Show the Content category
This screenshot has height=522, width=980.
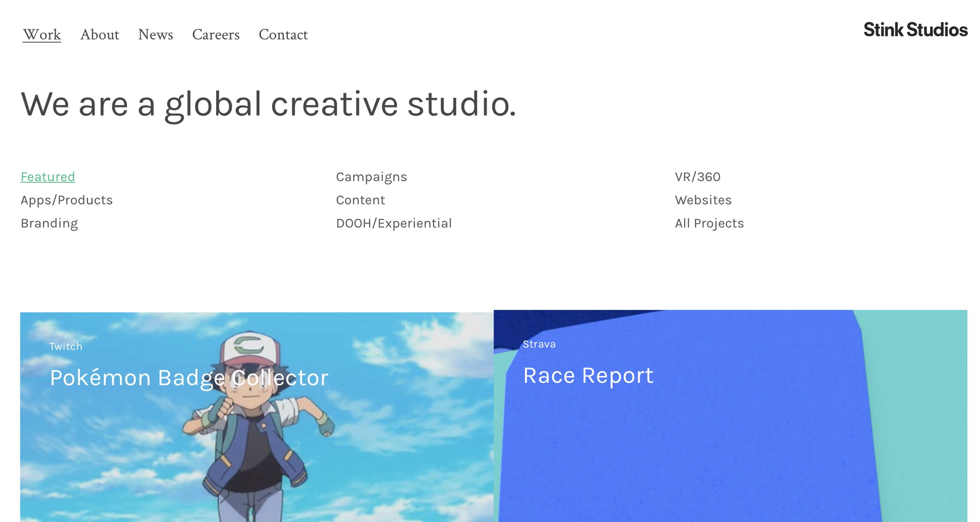coord(361,200)
